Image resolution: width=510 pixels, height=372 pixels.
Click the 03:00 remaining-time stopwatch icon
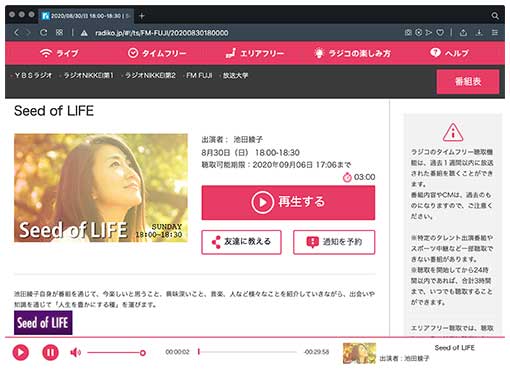pyautogui.click(x=347, y=177)
